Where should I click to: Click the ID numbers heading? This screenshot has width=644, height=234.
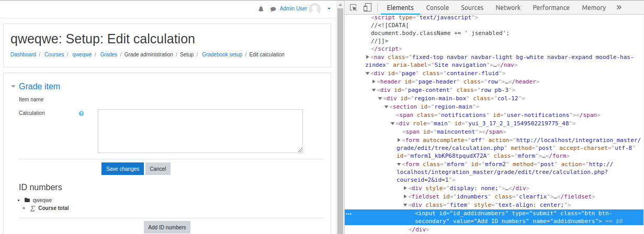[40, 188]
